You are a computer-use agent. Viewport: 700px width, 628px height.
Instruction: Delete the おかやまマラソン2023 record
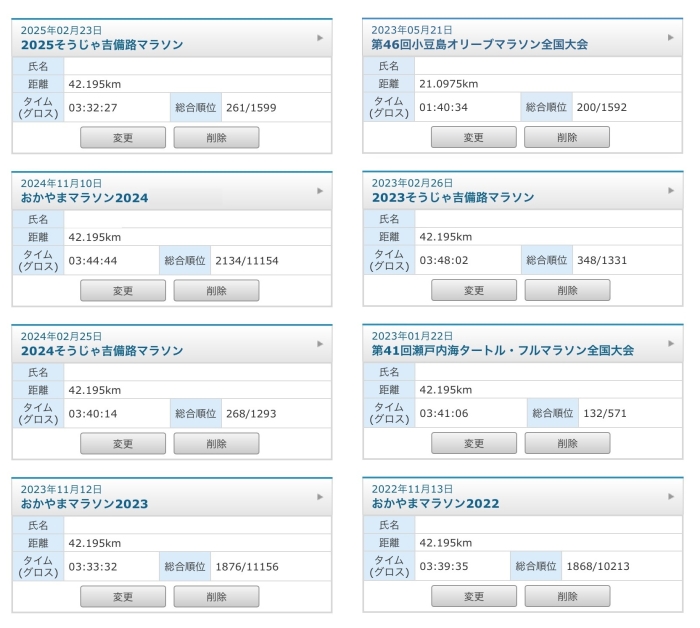[x=216, y=596]
